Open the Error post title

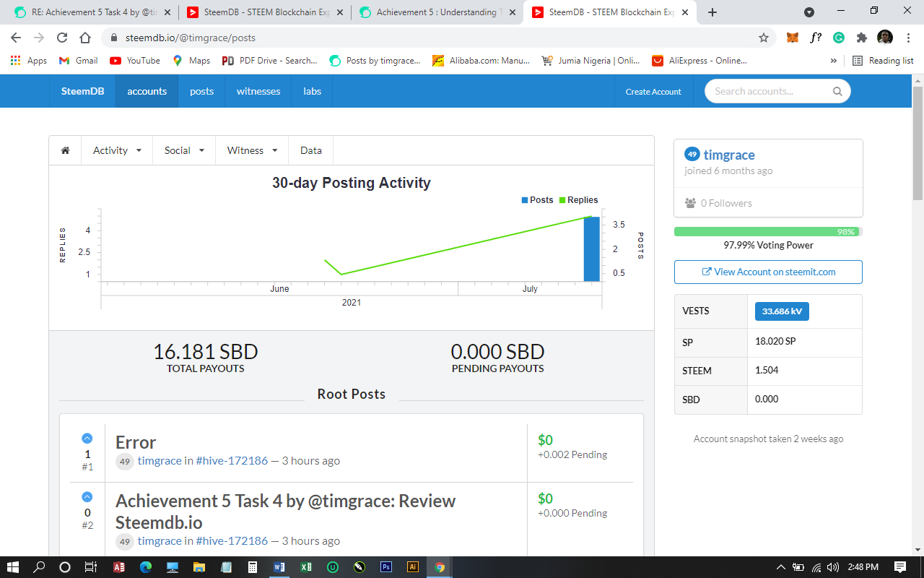[x=136, y=442]
